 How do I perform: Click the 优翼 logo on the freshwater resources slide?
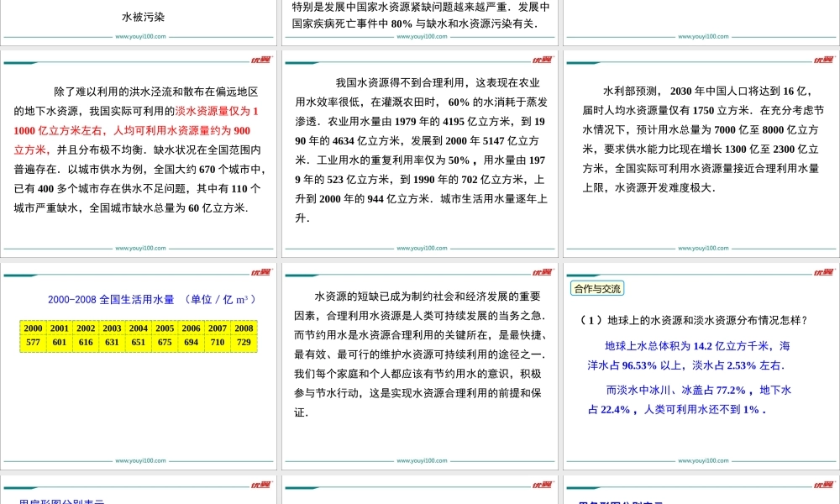[262, 60]
